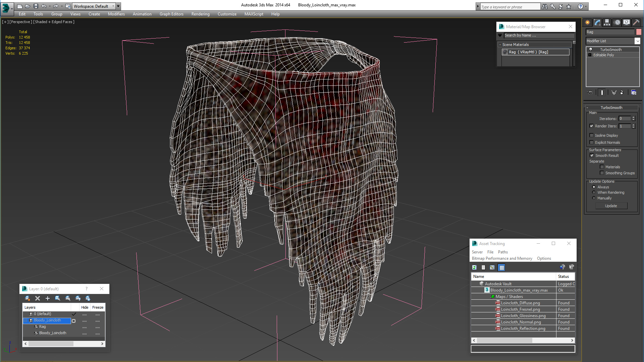644x362 pixels.
Task: Open the MAXScript menu
Action: coord(254,14)
